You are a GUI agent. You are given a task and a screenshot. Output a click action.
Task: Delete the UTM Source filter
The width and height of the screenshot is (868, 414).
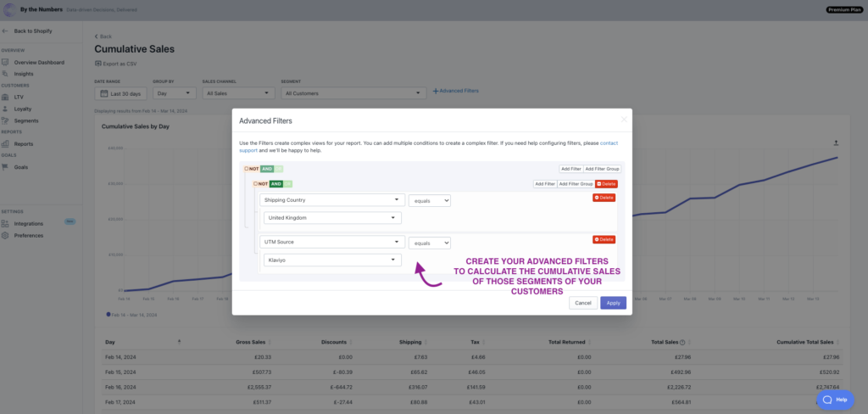coord(604,239)
